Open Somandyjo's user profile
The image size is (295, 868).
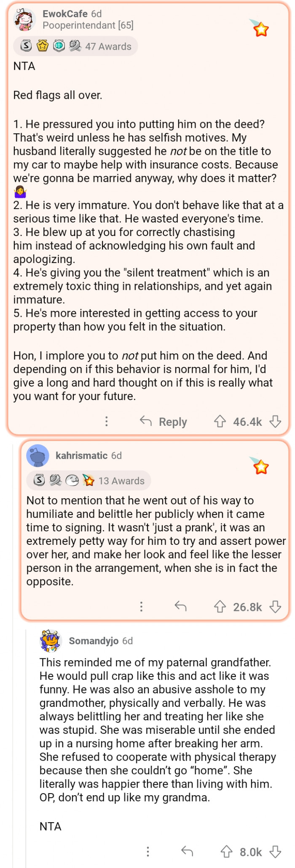click(94, 641)
